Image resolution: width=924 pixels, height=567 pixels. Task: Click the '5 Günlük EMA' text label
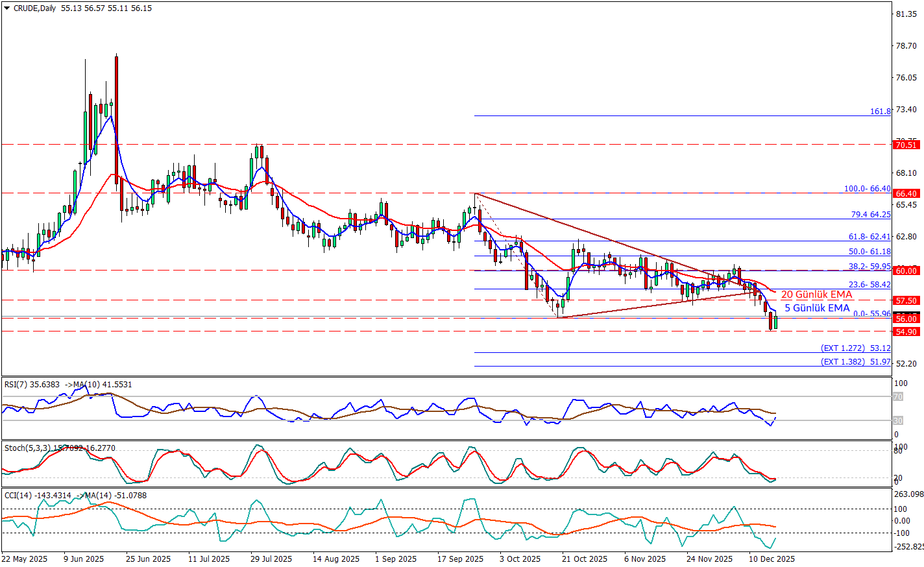coord(816,308)
